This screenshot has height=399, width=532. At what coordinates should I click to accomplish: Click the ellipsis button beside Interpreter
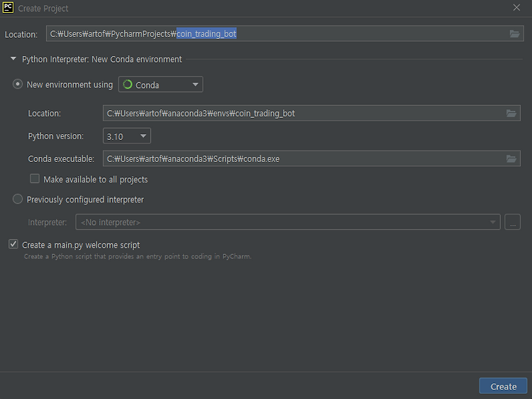pos(512,222)
